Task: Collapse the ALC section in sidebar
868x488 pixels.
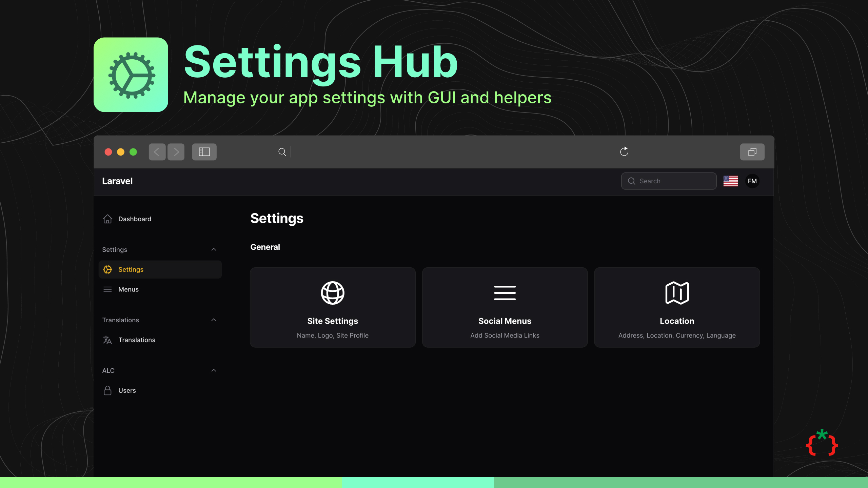Action: [213, 371]
